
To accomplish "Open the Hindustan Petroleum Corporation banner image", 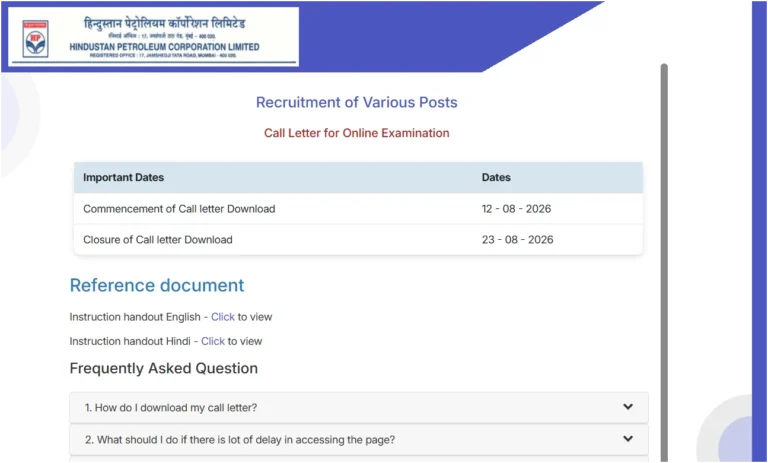I will [154, 37].
